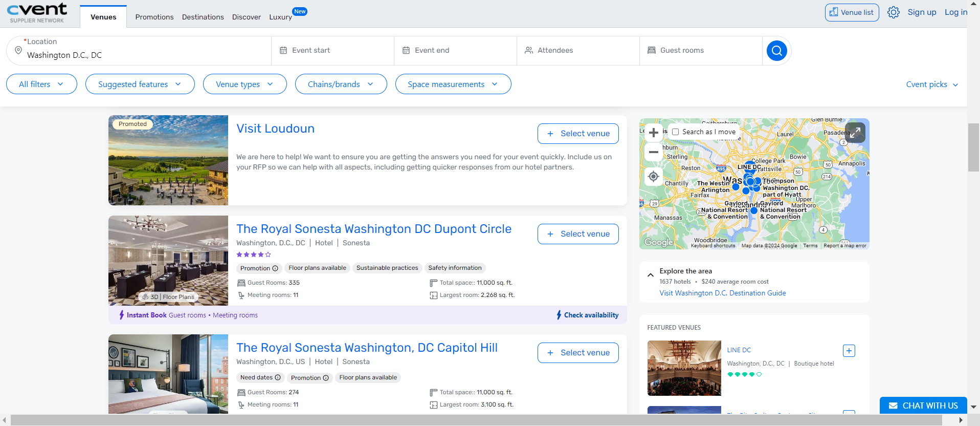Screen dimensions: 980x426
Task: Select venue Visit Loudoun
Action: 578,134
